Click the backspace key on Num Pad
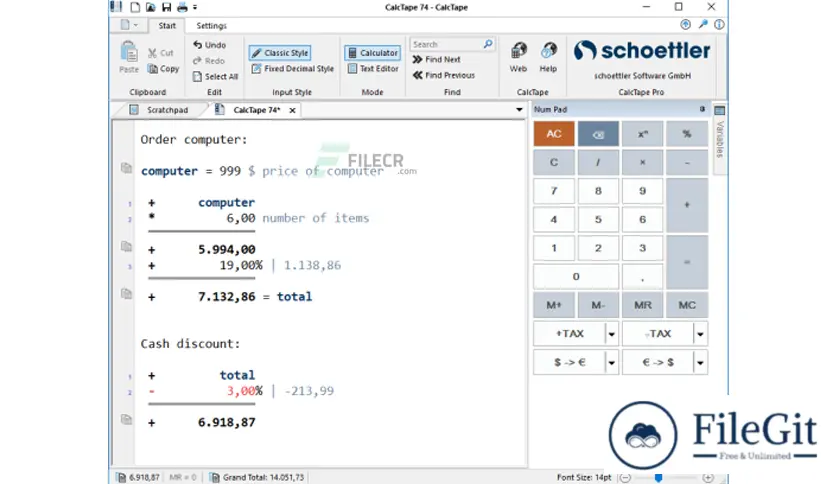836x484 pixels. click(x=598, y=134)
